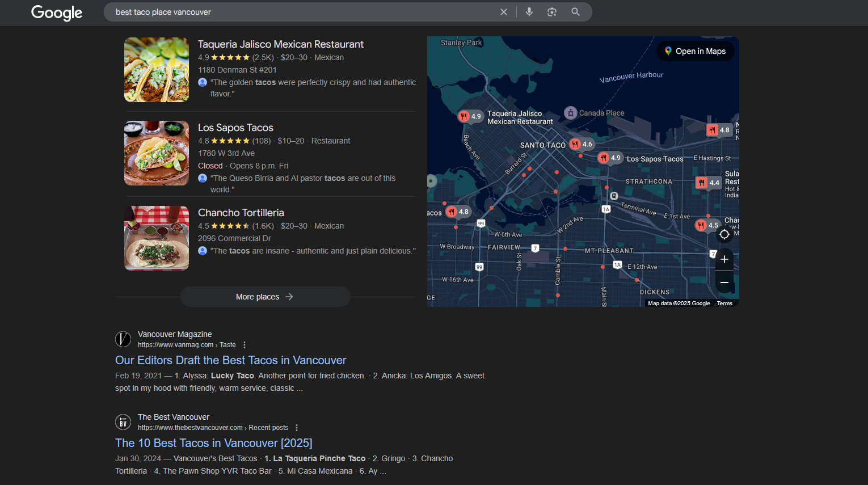Open Chancho Tortilleria listing title
The height and width of the screenshot is (485, 868).
241,213
